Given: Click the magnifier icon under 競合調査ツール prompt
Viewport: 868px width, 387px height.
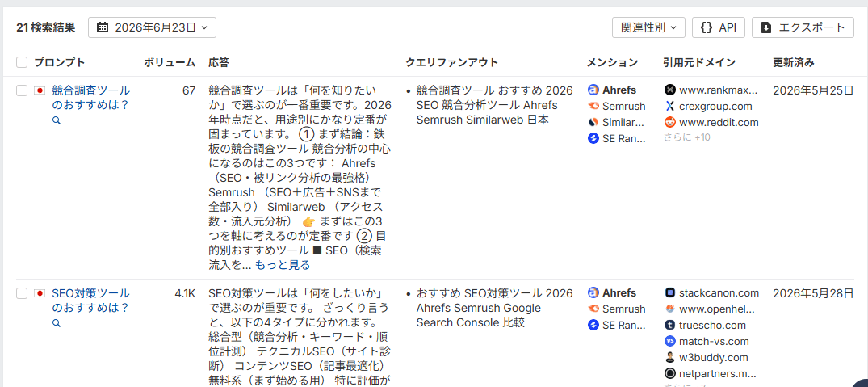Looking at the screenshot, I should click(x=56, y=120).
